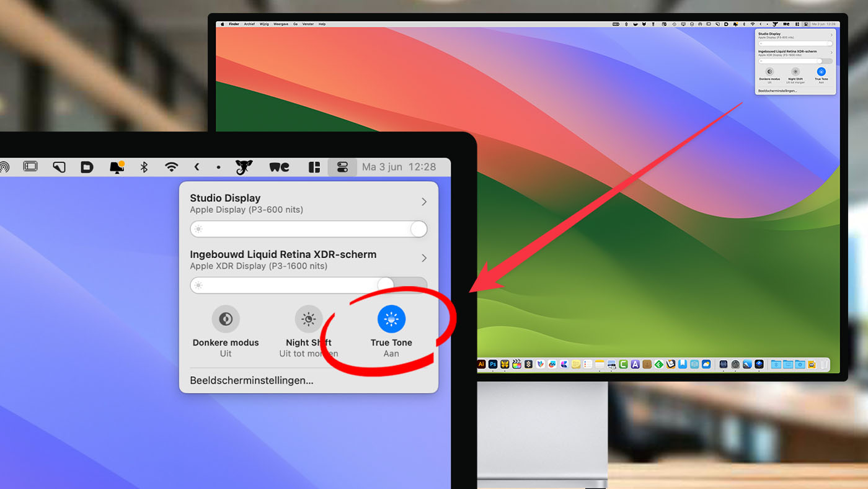Click the Weergave menu item
868x489 pixels.
(281, 24)
